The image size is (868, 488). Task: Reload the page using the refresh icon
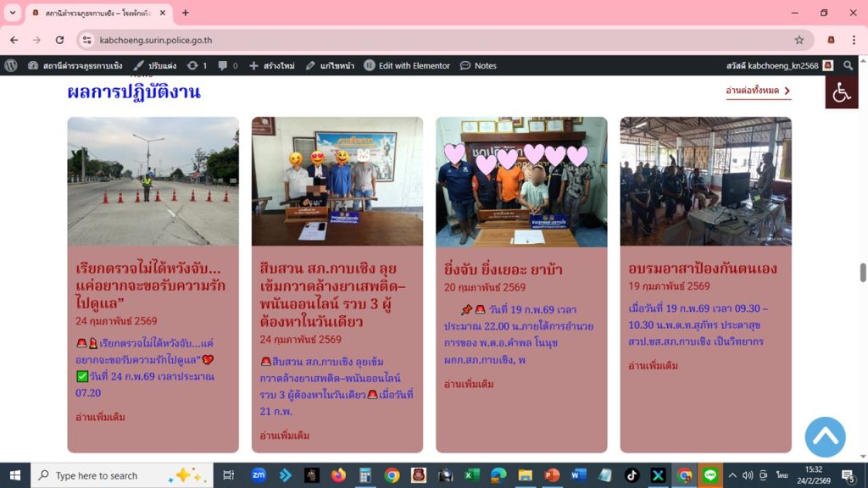pyautogui.click(x=59, y=40)
